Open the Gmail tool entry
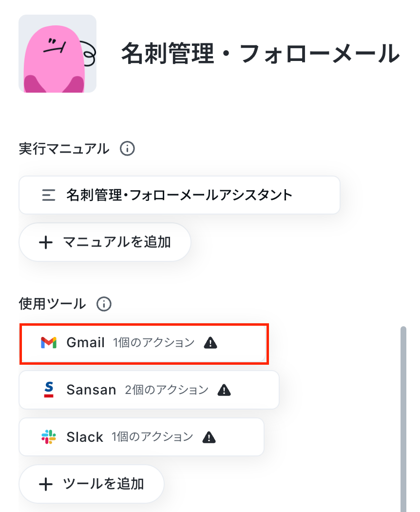The image size is (420, 512). coord(144,343)
